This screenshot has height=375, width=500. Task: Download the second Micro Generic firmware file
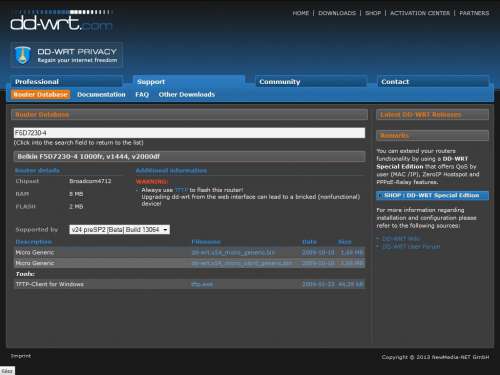(x=242, y=263)
